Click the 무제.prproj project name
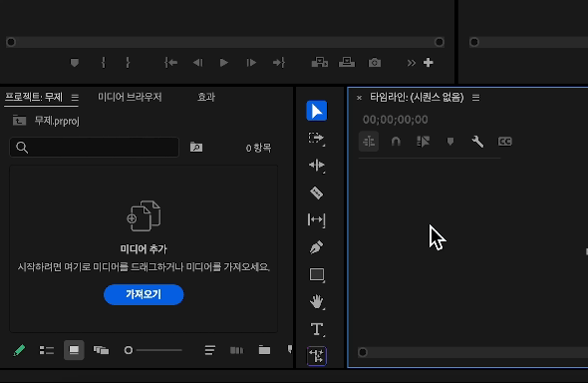Viewport: 588px width, 383px height. click(57, 121)
